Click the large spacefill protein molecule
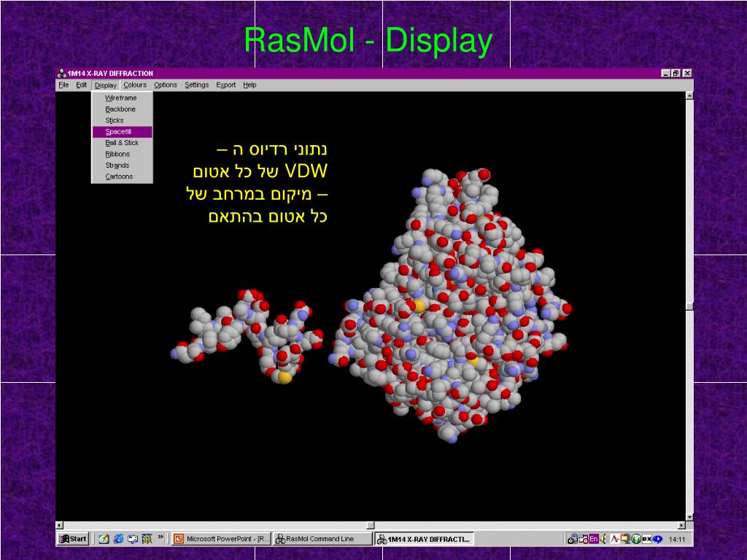This screenshot has height=560, width=747. point(450,305)
